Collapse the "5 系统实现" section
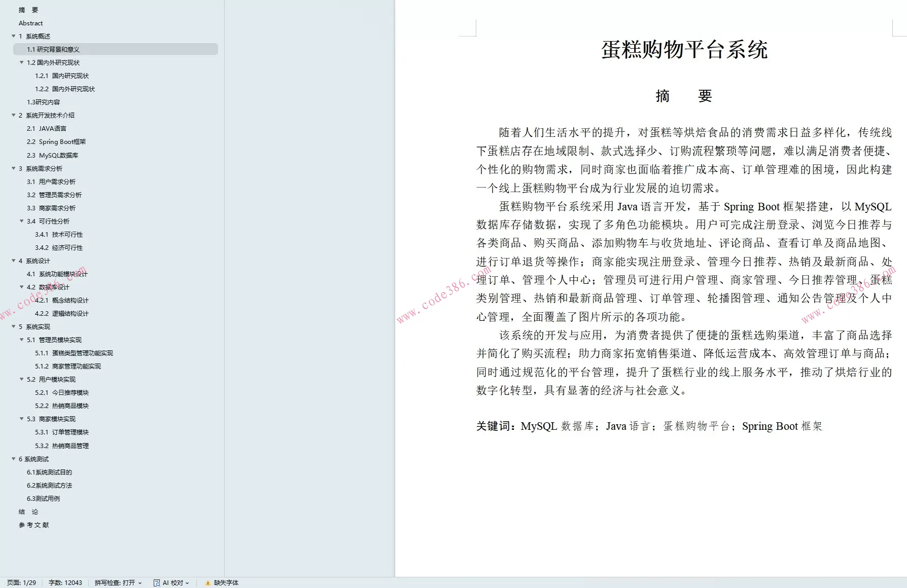Screen dimensions: 907x588 point(13,326)
